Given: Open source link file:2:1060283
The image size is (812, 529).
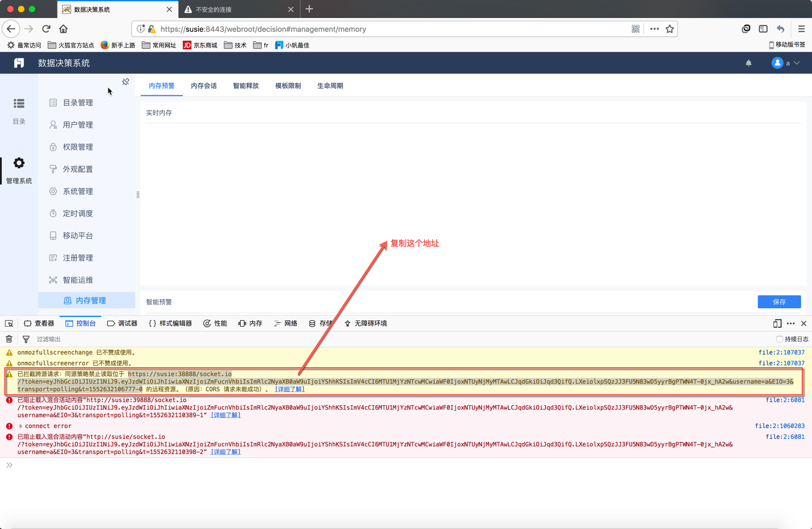Looking at the screenshot, I should pyautogui.click(x=780, y=426).
